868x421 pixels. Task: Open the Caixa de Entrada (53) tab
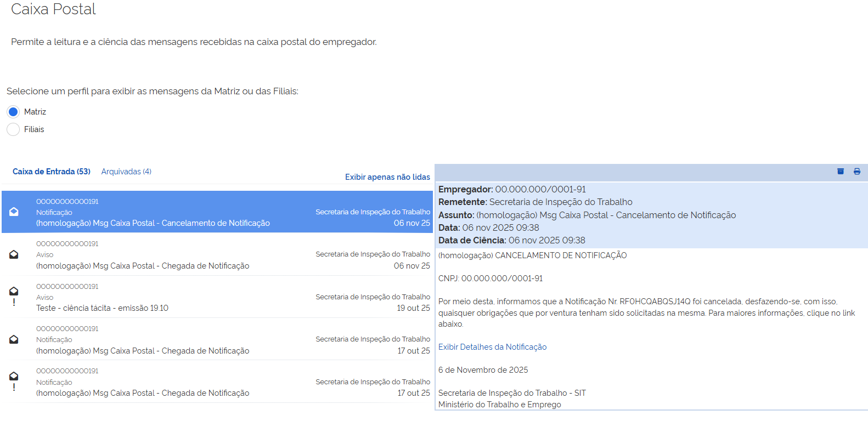[x=52, y=172]
